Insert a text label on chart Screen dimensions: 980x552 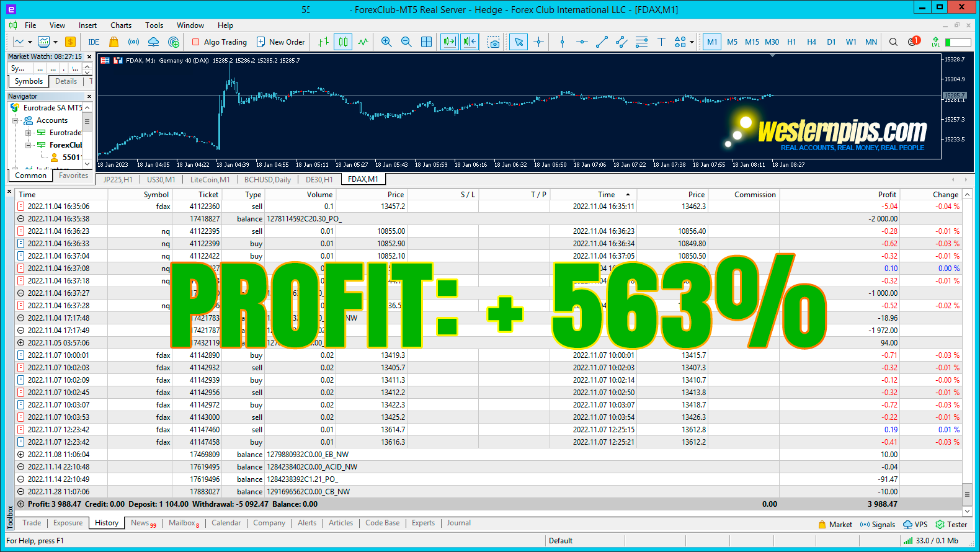click(x=661, y=42)
